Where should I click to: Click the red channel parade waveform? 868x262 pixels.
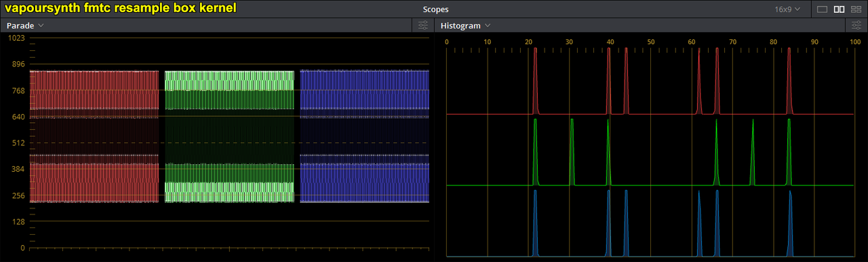(94, 136)
